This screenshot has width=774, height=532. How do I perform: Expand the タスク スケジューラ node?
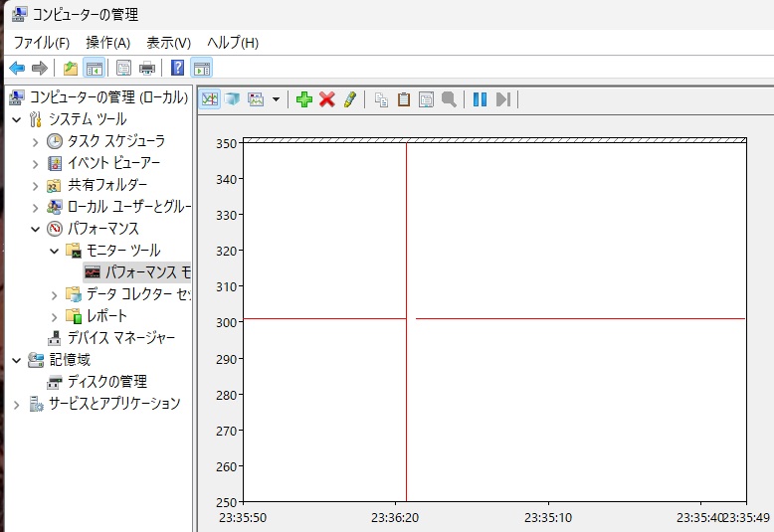(35, 142)
